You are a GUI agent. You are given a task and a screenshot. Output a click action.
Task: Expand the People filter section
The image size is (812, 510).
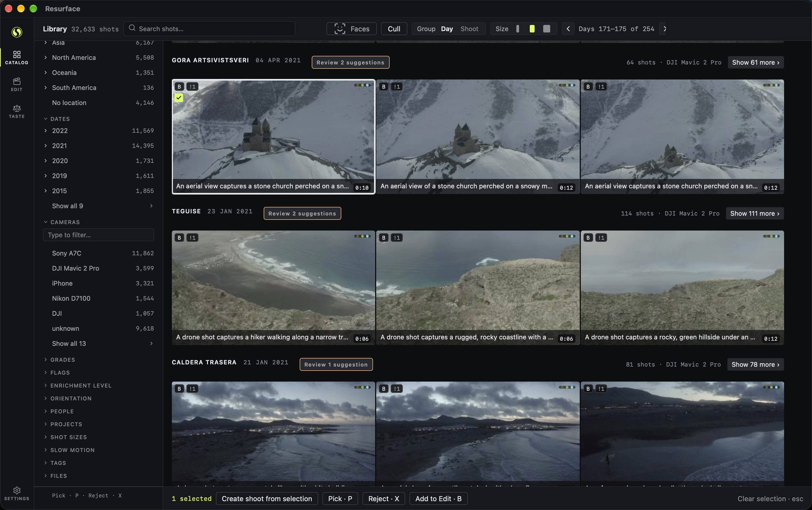pyautogui.click(x=59, y=411)
